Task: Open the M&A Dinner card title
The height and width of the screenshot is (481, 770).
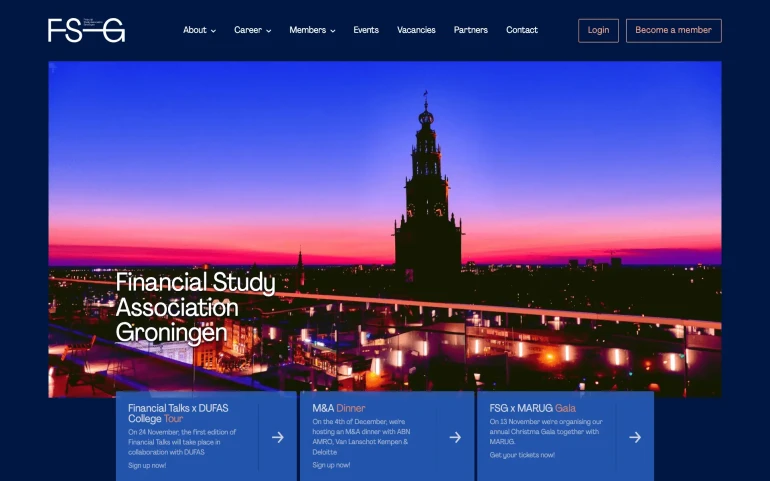Action: point(338,408)
